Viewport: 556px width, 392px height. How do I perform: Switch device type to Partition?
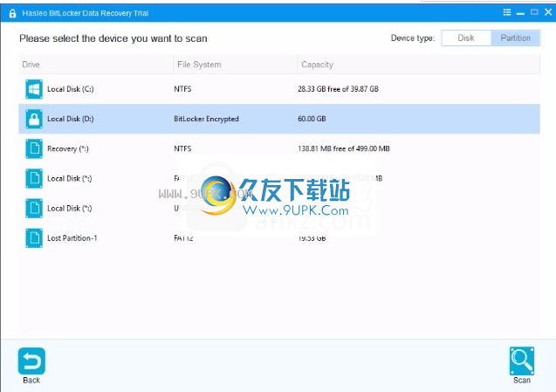point(516,38)
